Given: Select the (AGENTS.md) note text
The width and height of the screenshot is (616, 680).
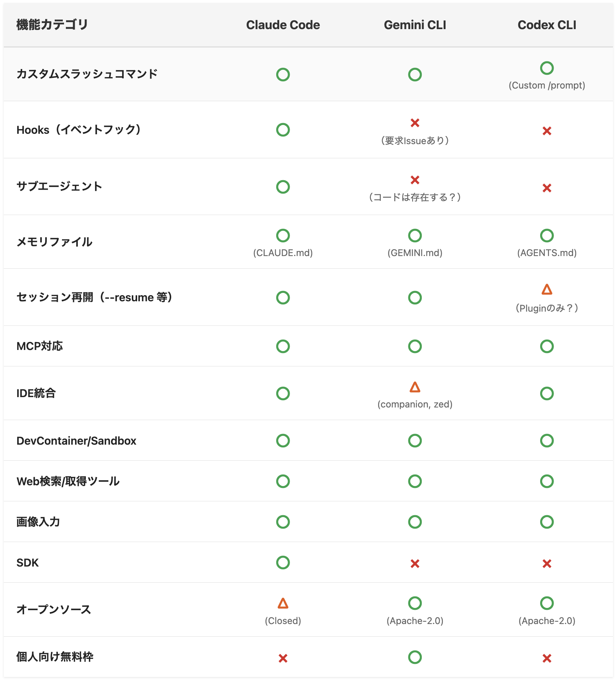Looking at the screenshot, I should click(547, 253).
